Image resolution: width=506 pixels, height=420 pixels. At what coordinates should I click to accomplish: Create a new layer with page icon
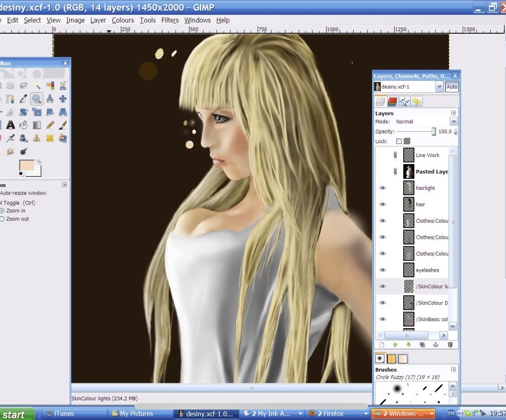382,345
